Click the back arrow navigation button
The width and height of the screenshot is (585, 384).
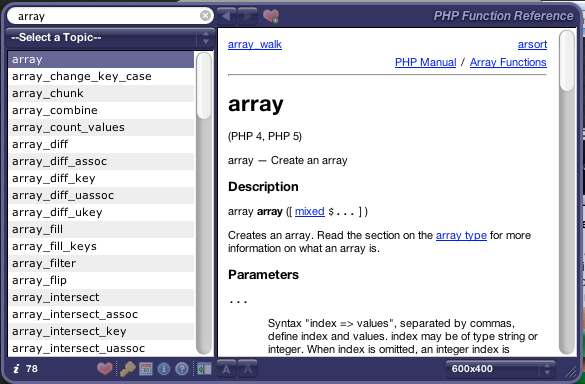tap(226, 16)
